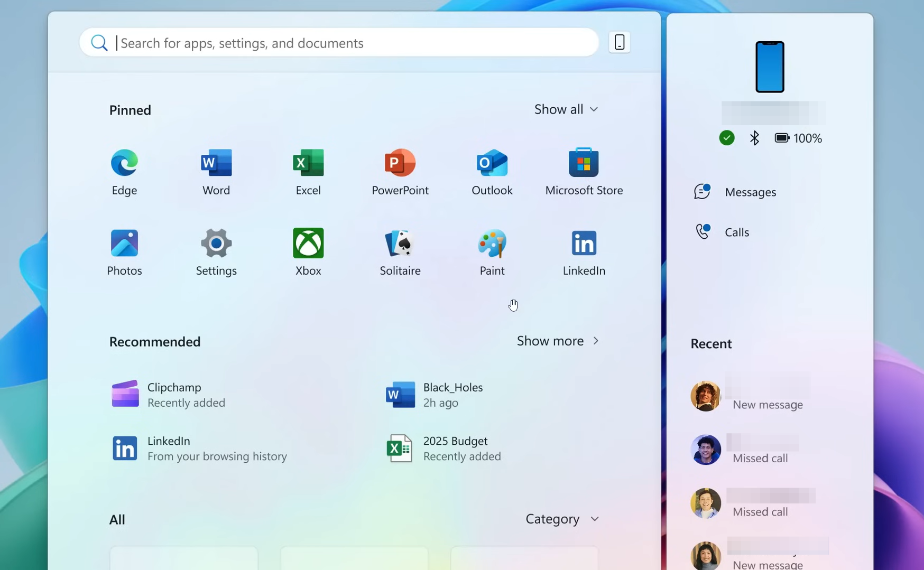Open Word from the pinned section

[216, 172]
